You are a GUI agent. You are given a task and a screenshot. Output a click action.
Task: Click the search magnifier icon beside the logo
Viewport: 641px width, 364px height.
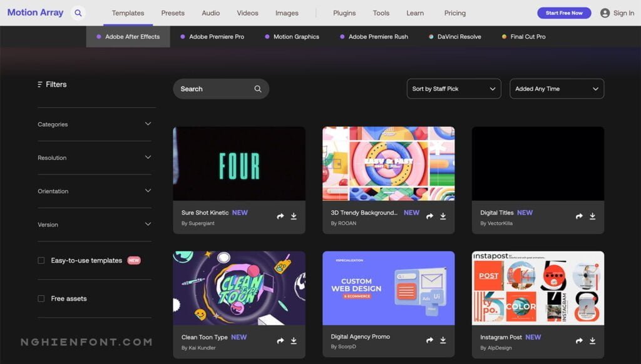pyautogui.click(x=78, y=13)
